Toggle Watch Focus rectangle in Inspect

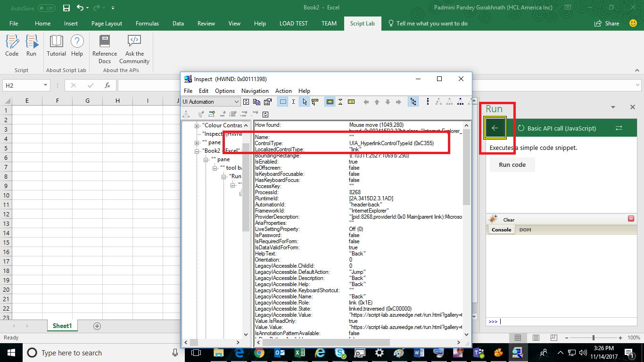coord(283,102)
